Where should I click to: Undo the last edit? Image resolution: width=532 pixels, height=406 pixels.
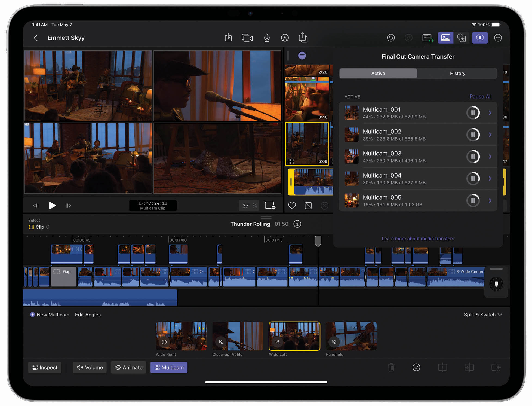tap(391, 38)
